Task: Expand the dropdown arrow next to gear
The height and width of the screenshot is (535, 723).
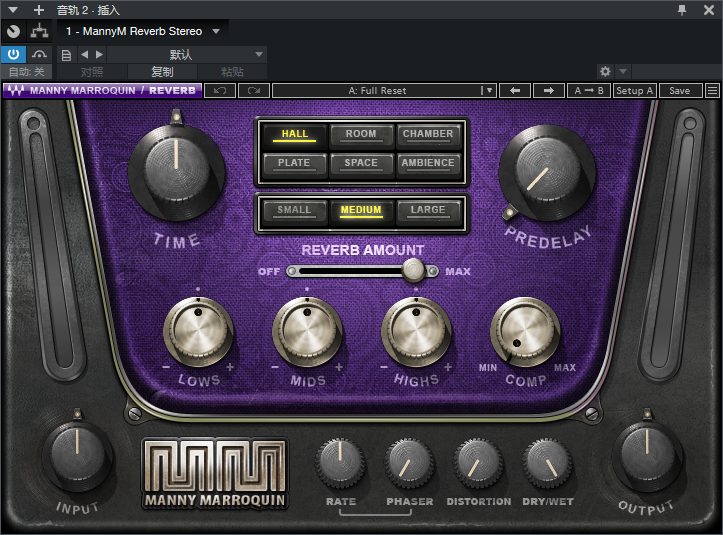Action: click(x=623, y=71)
